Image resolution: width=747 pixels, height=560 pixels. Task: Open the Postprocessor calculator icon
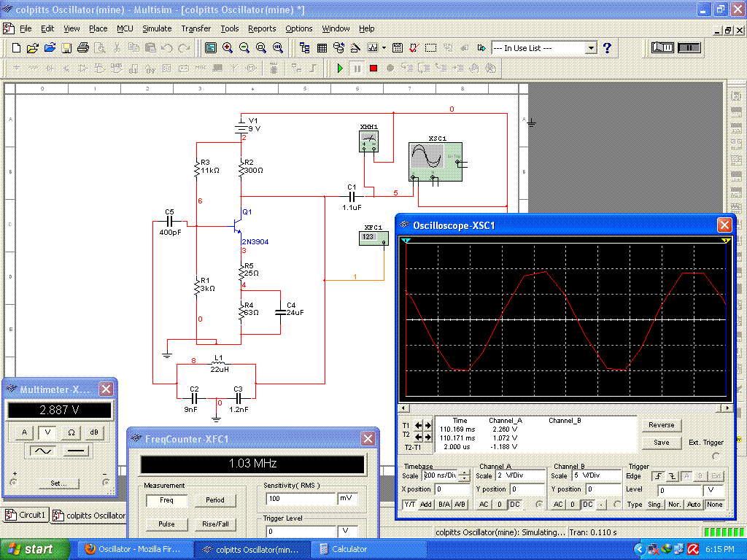pos(397,47)
